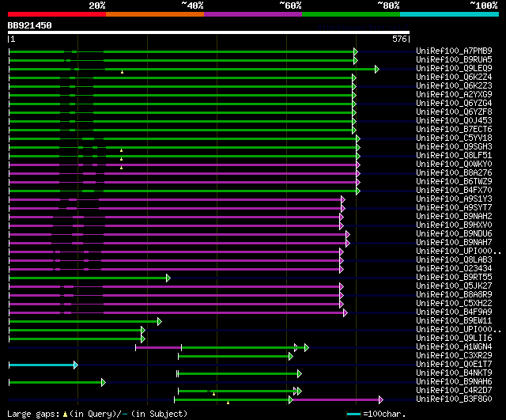The height and width of the screenshot is (420, 506).
Task: Click the UniRef100_Q0E1T7 hit label
Action: click(x=454, y=364)
